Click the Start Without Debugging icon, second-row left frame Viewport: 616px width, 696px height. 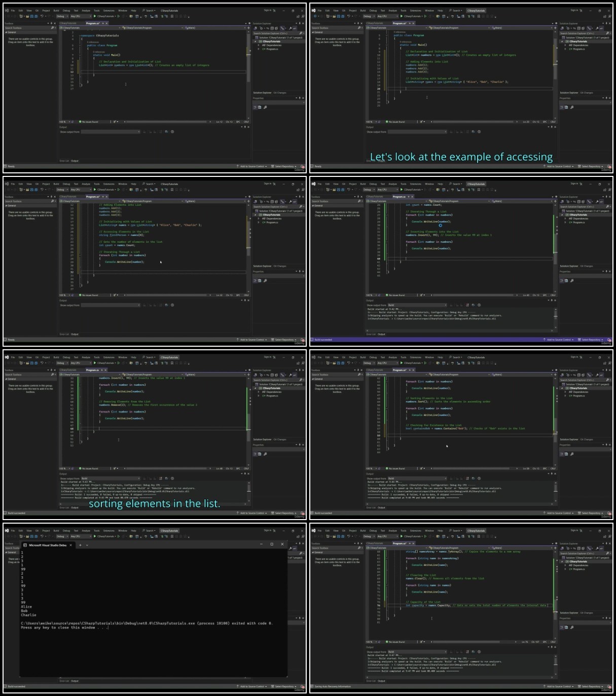tap(119, 190)
